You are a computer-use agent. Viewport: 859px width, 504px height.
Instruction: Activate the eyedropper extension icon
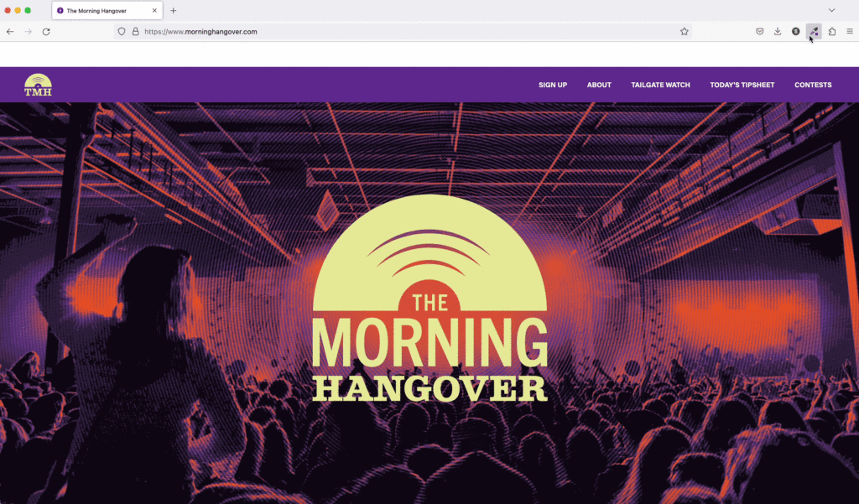814,32
